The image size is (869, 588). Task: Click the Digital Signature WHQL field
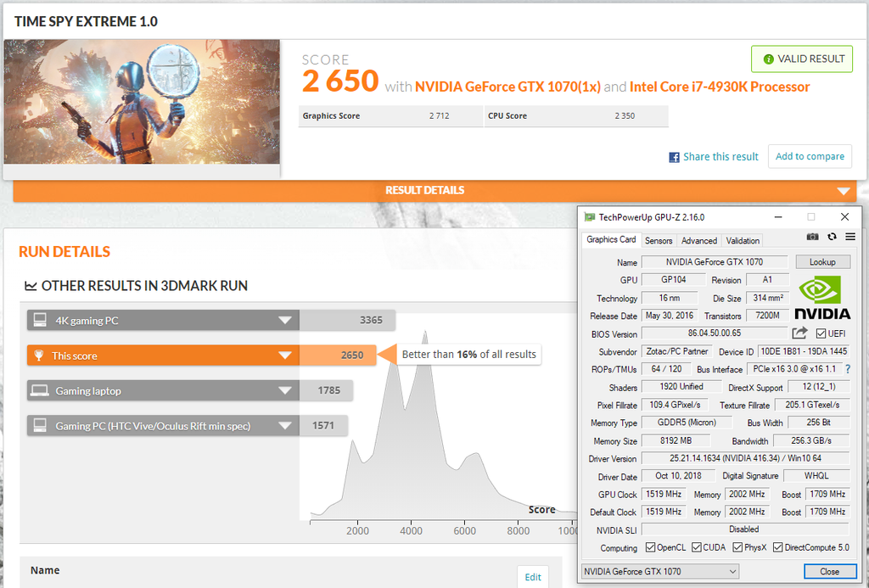coord(816,475)
